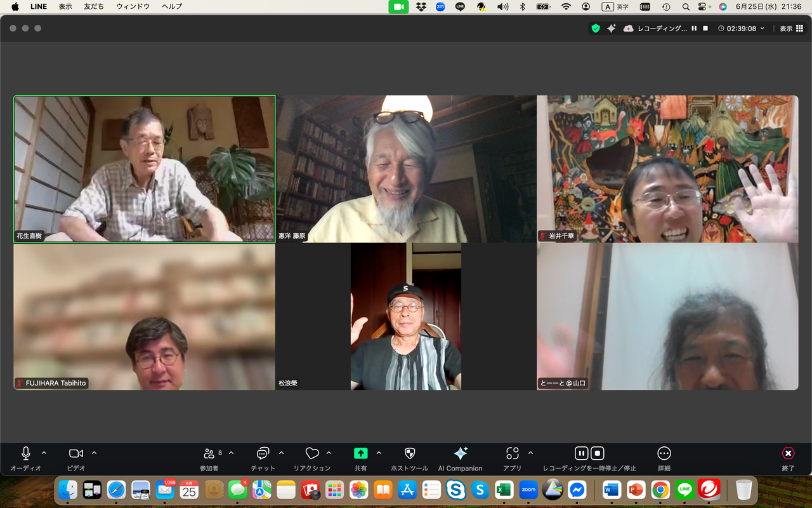Launch Word from the Dock
This screenshot has width=812, height=508.
coord(612,490)
